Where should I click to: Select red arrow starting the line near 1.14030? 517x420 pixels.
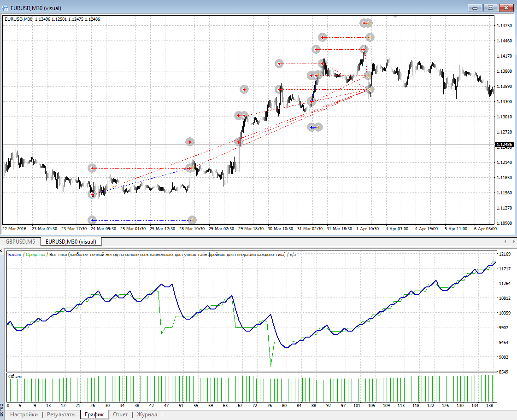point(279,64)
